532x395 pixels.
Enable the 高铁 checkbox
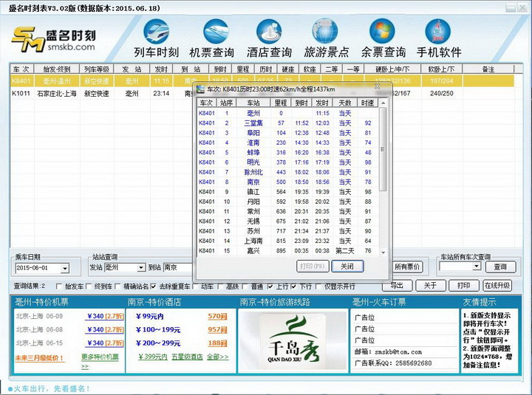click(220, 286)
